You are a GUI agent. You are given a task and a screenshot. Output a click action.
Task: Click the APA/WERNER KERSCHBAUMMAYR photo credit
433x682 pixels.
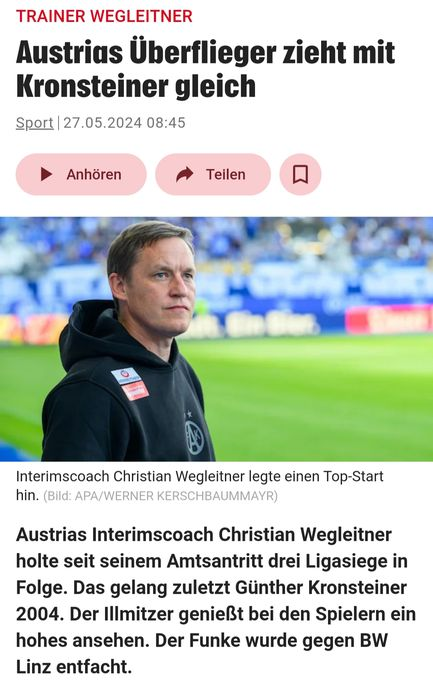[174, 496]
